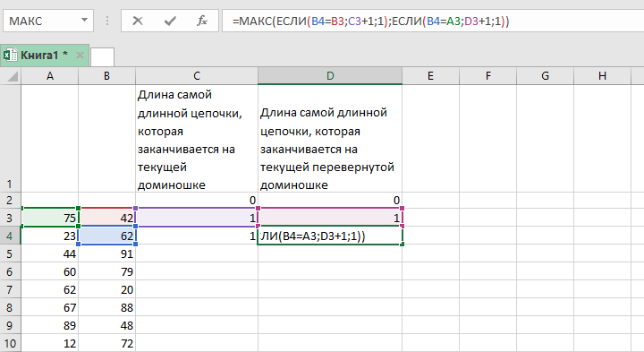Select column A header
Screen dimensions: 644x352
tap(50, 75)
